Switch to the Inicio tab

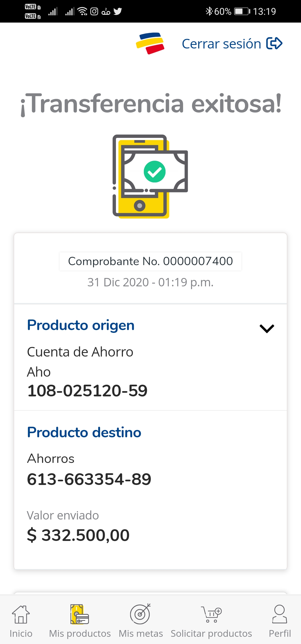21,633
